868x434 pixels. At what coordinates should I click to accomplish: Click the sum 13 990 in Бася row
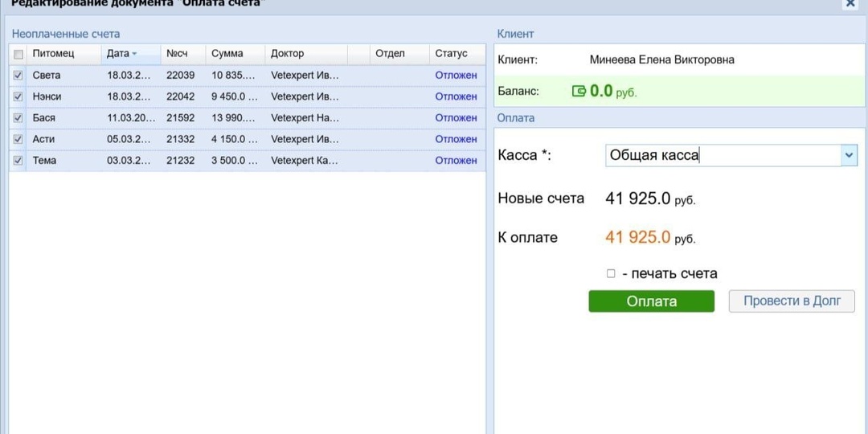pyautogui.click(x=234, y=118)
